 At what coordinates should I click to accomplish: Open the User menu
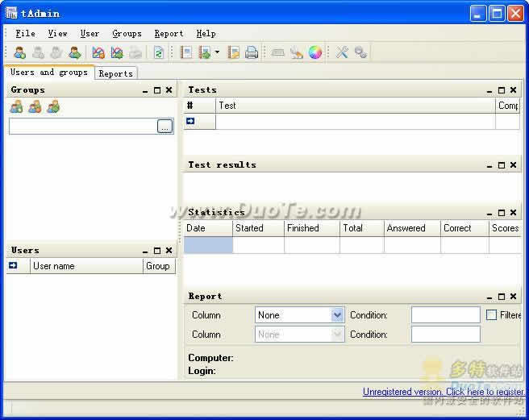click(90, 33)
